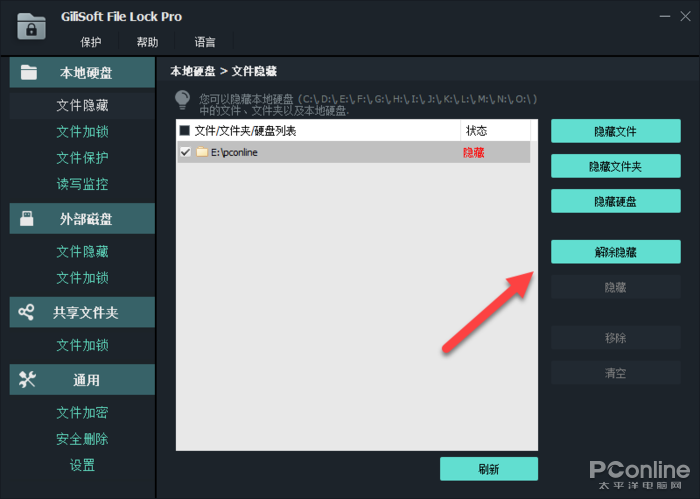
Task: Click the 刷新 button
Action: click(489, 469)
